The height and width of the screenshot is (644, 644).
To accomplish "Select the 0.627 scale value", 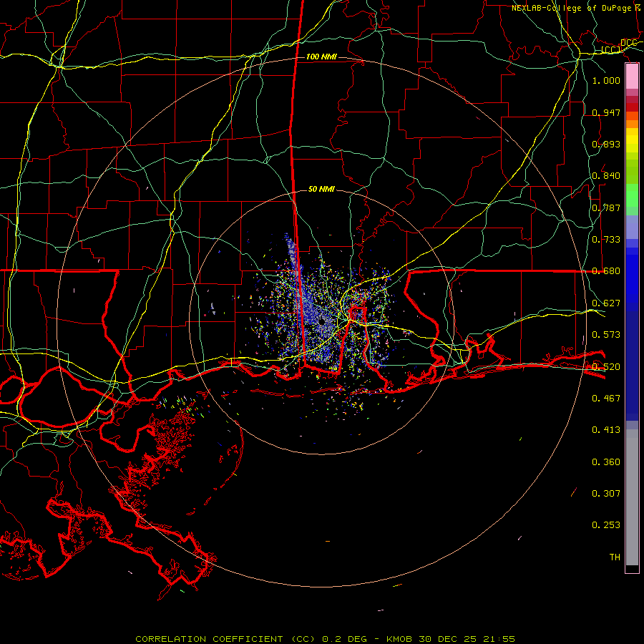I will [x=606, y=303].
